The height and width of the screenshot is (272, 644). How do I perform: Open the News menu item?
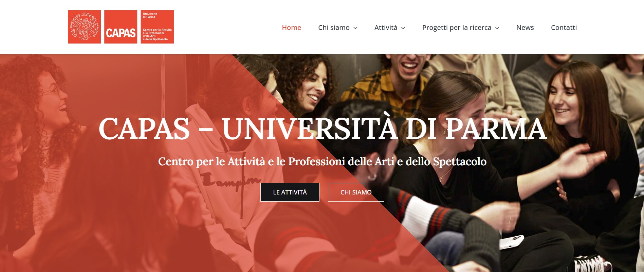tap(525, 28)
